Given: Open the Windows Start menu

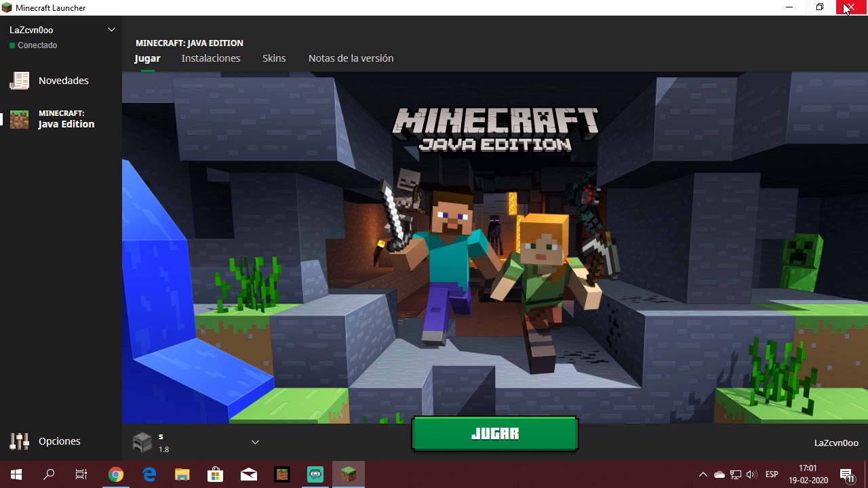Looking at the screenshot, I should [16, 474].
